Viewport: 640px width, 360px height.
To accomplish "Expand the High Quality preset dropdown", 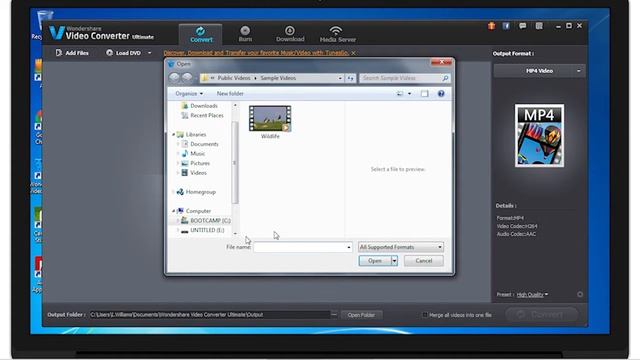I will 532,295.
